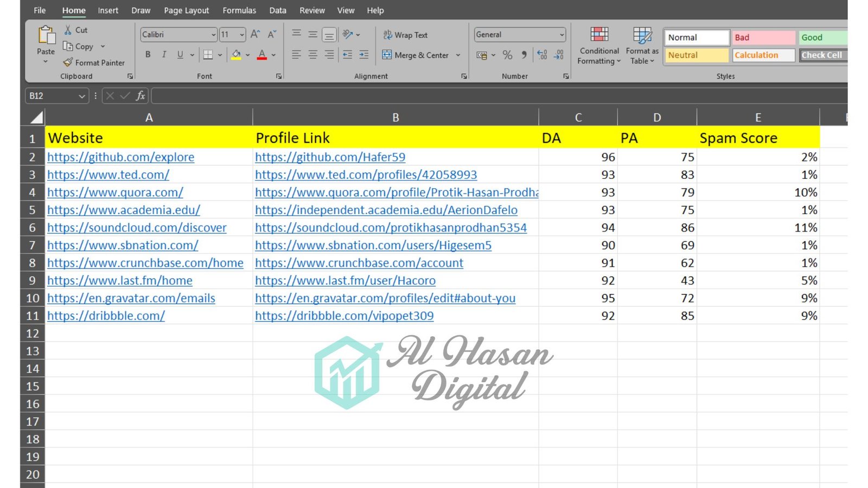Toggle Bold formatting

pyautogui.click(x=148, y=55)
